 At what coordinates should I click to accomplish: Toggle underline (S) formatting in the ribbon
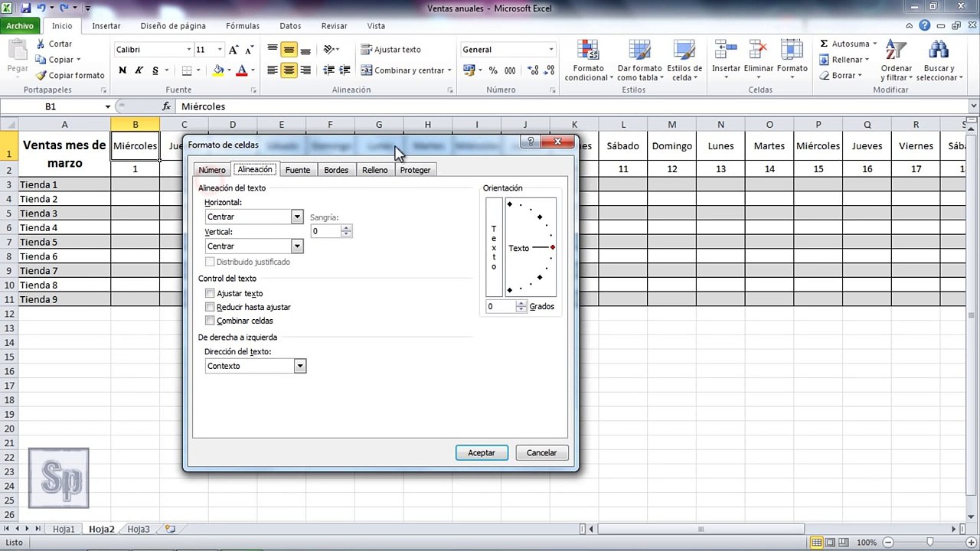click(x=155, y=70)
